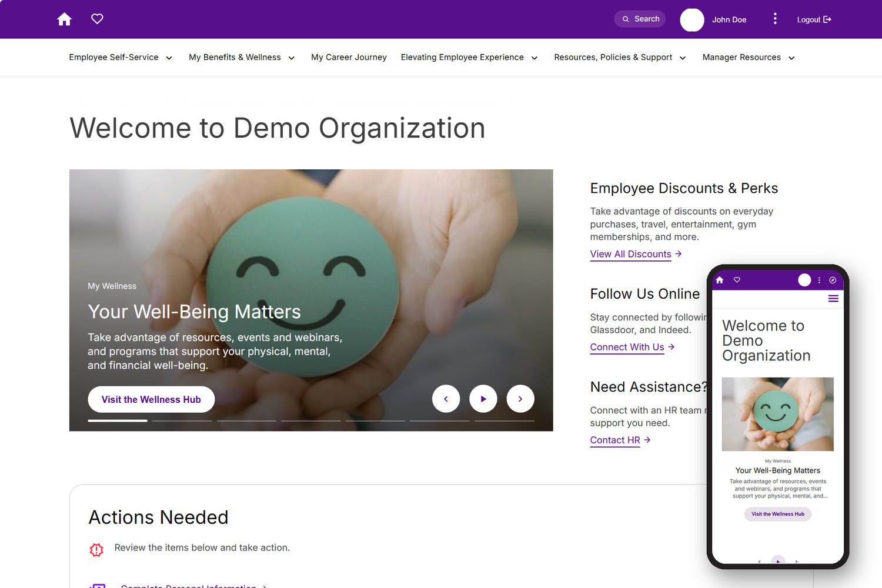Click the 'Welcome to Demo Organization' page heading
882x588 pixels.
(x=278, y=128)
